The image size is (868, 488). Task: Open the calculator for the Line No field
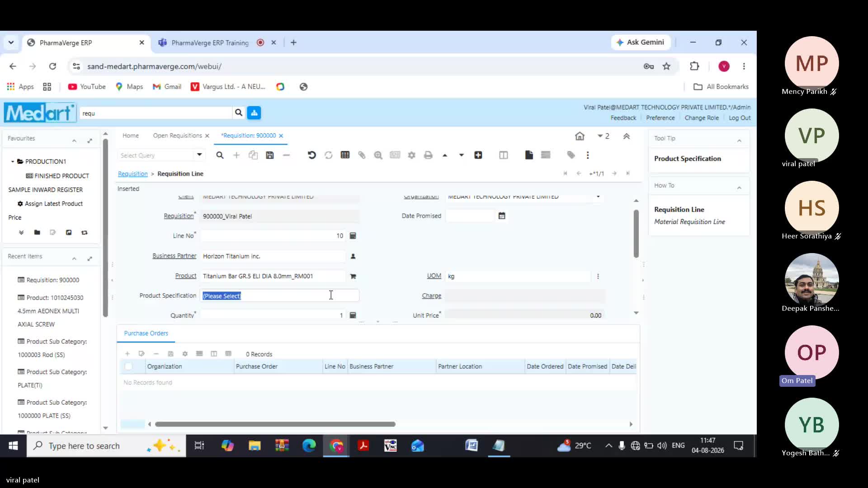(353, 235)
